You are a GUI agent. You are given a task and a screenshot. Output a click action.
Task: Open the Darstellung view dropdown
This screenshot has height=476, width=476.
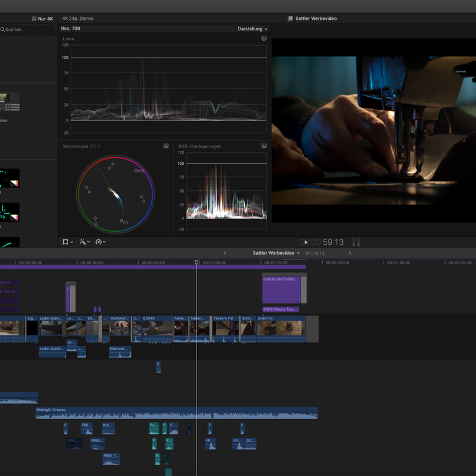click(252, 29)
